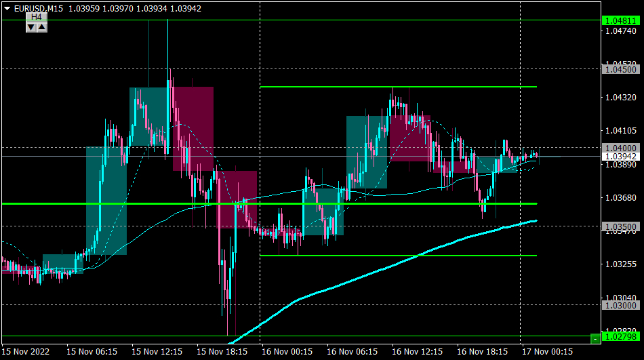
Task: Click the 1.04500 gray level label
Action: [620, 69]
